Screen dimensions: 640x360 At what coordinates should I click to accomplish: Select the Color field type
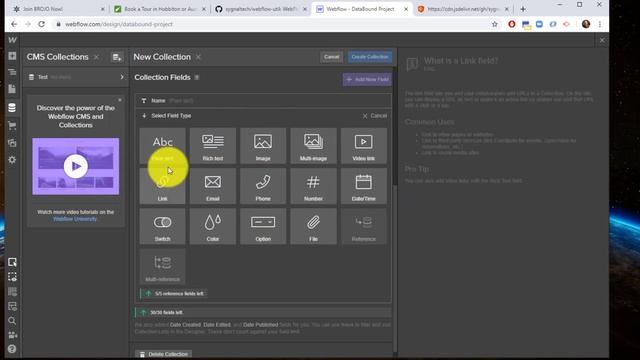pos(213,227)
